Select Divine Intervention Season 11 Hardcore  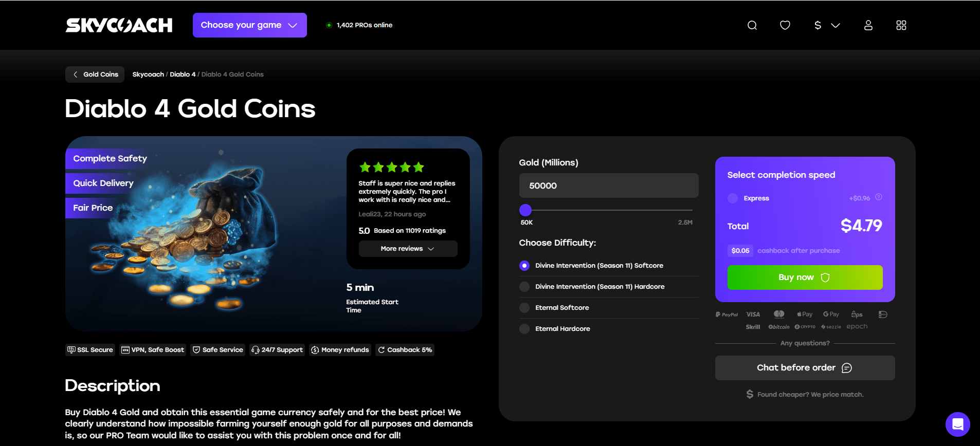click(x=524, y=287)
